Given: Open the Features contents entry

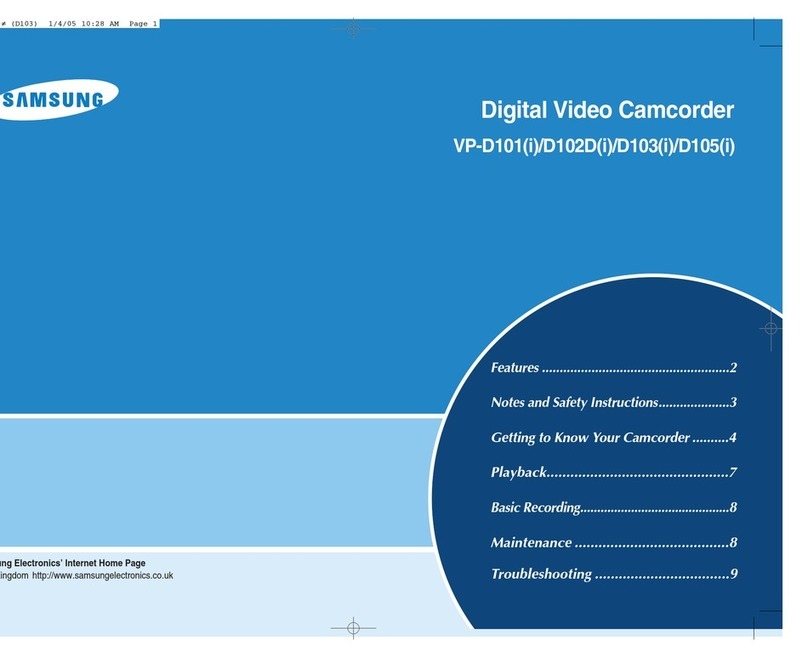Looking at the screenshot, I should coord(614,367).
